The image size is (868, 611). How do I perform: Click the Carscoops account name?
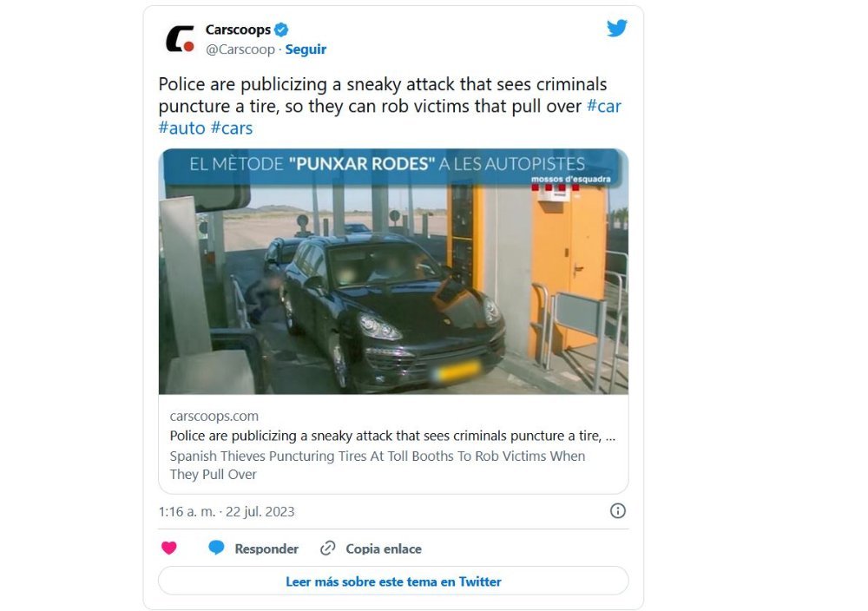click(x=238, y=30)
